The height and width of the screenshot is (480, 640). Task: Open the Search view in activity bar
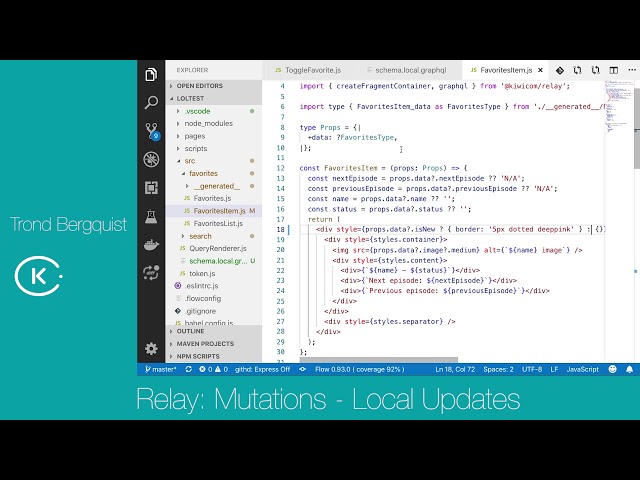point(151,102)
